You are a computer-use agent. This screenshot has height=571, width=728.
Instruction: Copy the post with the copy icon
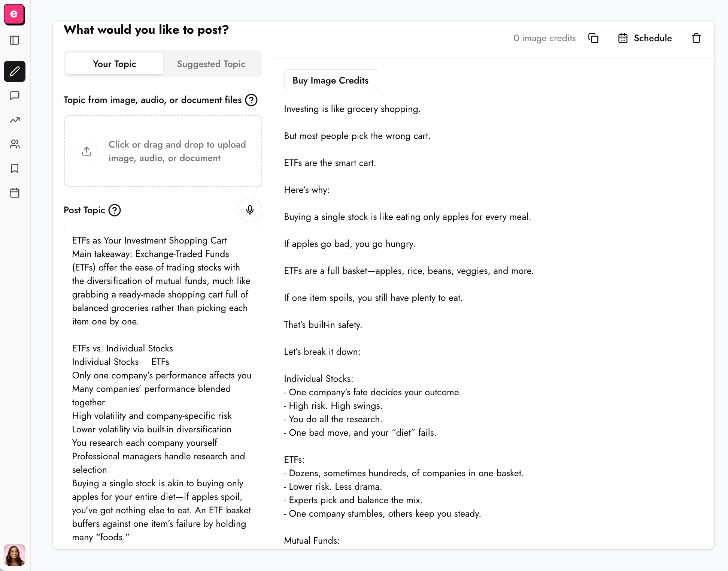[x=594, y=38]
